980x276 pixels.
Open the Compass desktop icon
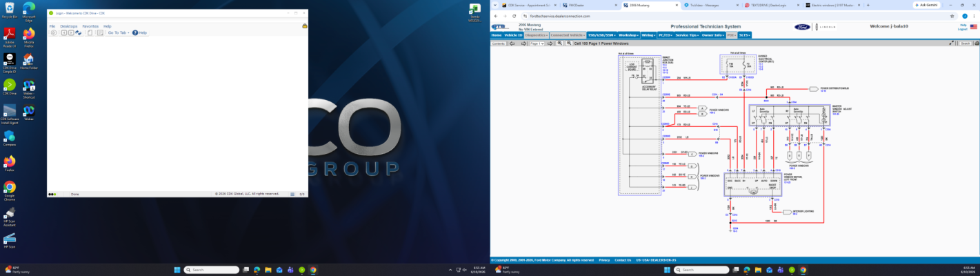point(10,137)
